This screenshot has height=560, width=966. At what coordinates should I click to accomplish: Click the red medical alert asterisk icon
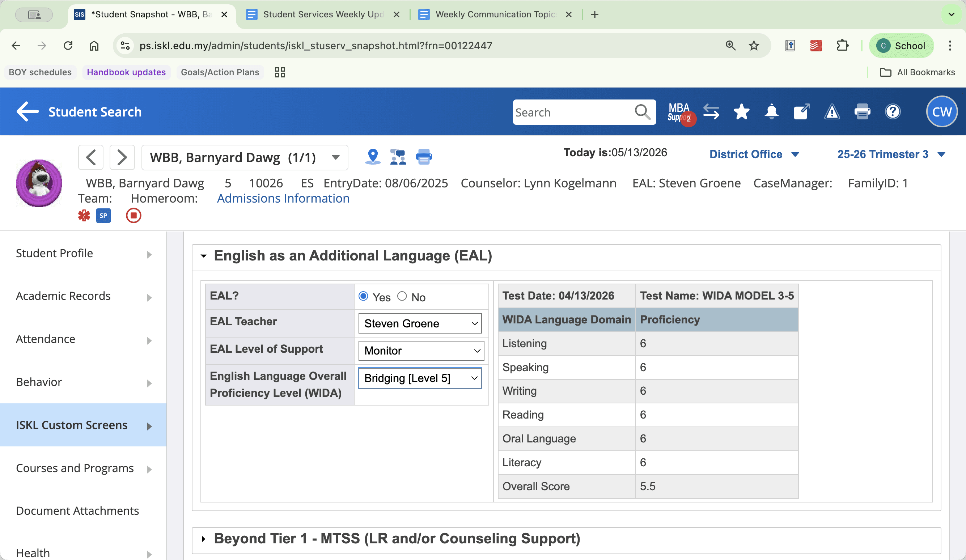[84, 216]
